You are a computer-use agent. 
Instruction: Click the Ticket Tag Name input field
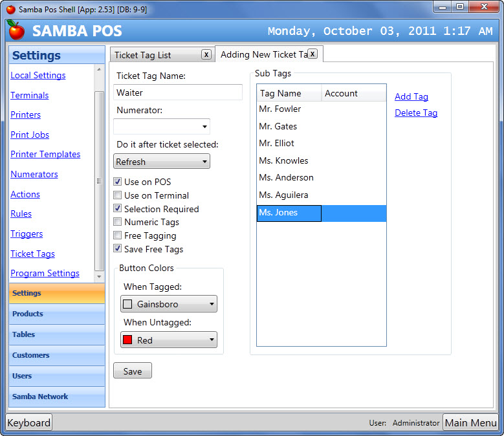point(178,93)
